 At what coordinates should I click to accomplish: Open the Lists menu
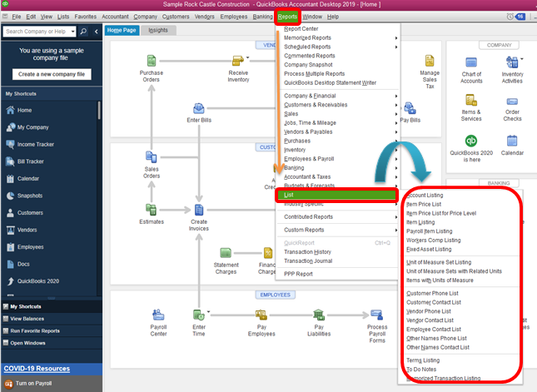63,17
